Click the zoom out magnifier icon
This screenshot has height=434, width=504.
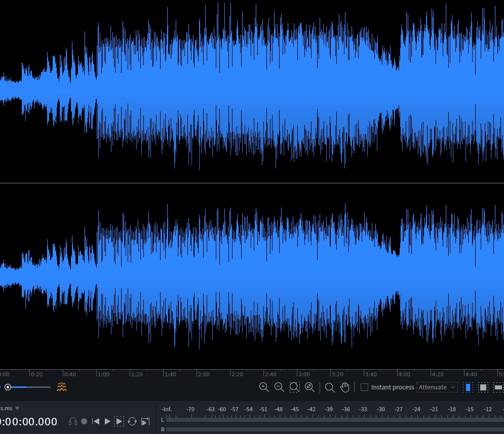click(x=279, y=387)
